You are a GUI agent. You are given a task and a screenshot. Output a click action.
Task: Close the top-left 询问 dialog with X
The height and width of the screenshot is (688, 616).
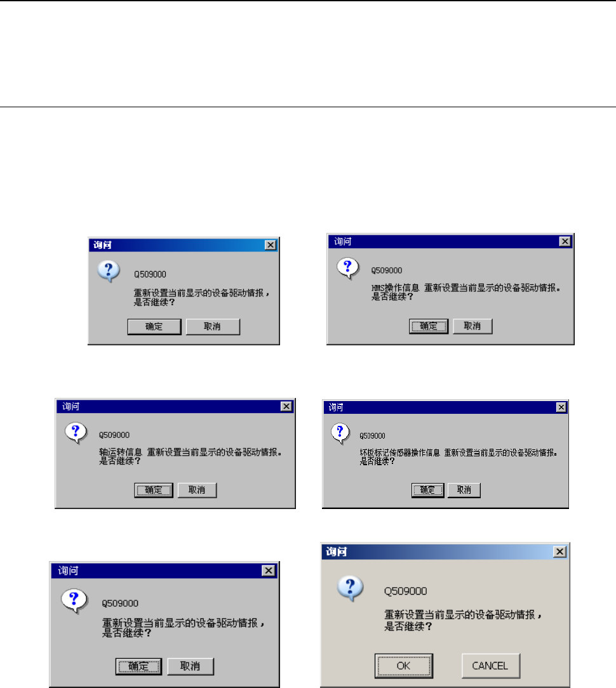point(271,245)
